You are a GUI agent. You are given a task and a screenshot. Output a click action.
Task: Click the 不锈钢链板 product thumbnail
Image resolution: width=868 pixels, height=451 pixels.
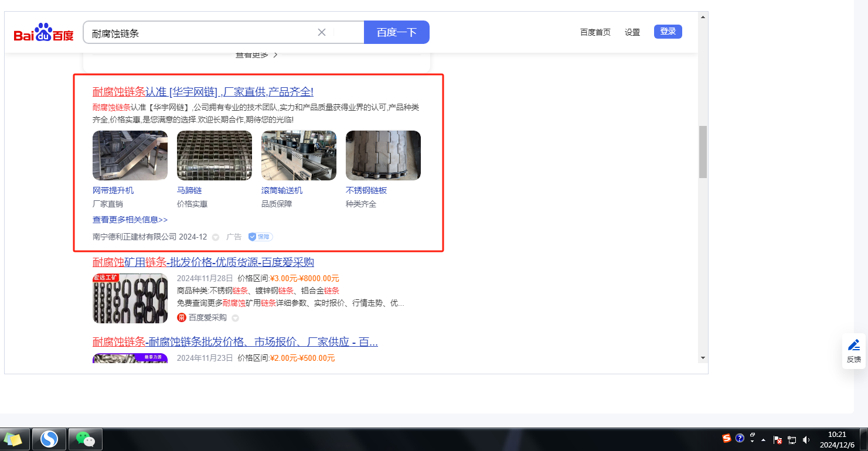(x=383, y=155)
